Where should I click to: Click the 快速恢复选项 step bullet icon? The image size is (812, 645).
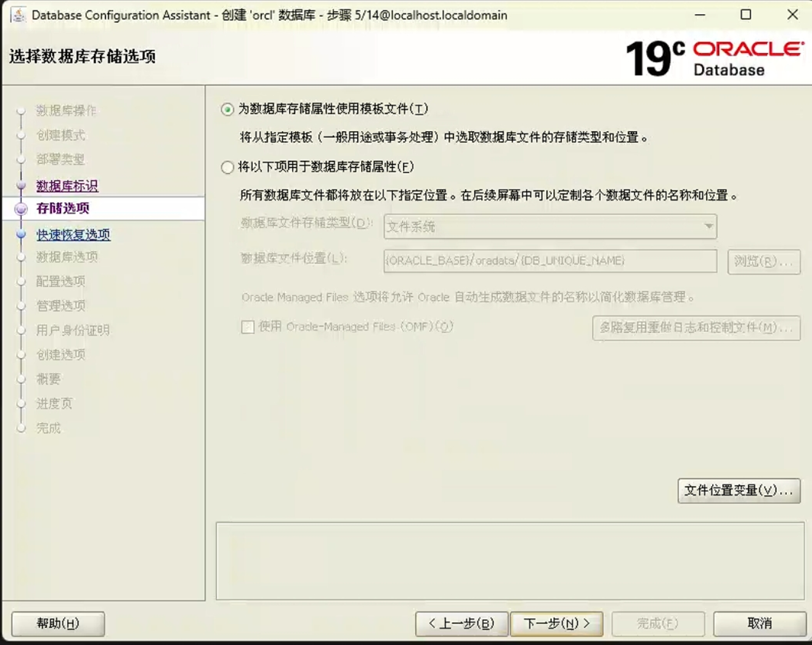tap(21, 234)
